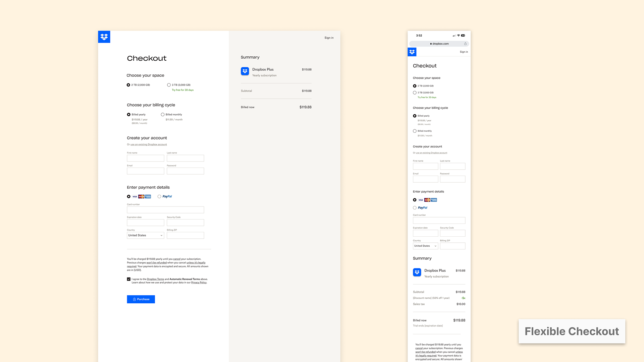Open the desktop Country dropdown United States
The height and width of the screenshot is (362, 644).
pyautogui.click(x=145, y=235)
